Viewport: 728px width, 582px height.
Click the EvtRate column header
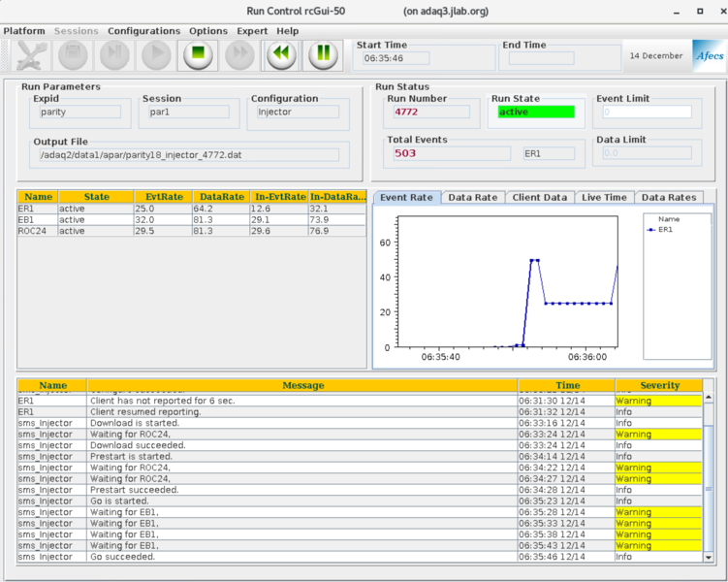[x=164, y=197]
